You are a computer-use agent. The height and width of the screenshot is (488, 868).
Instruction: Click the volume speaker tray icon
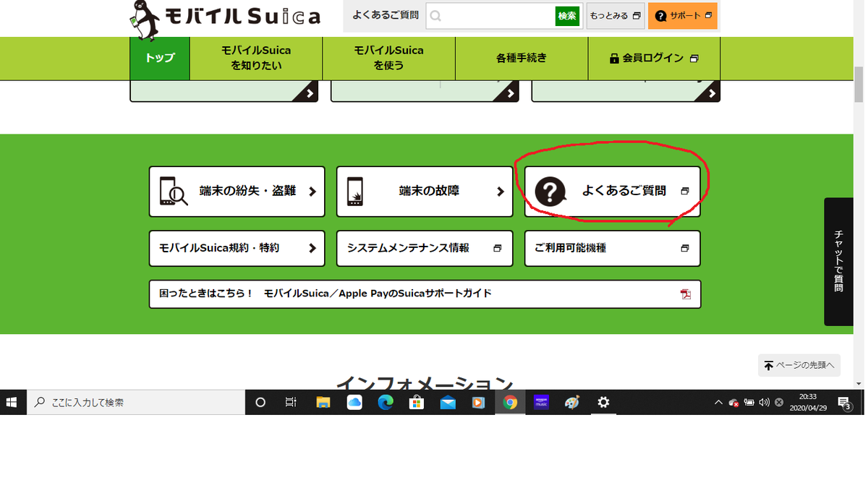click(x=765, y=403)
